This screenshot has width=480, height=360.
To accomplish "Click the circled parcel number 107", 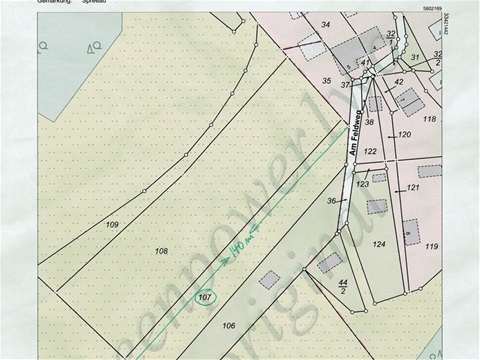I will 206,297.
